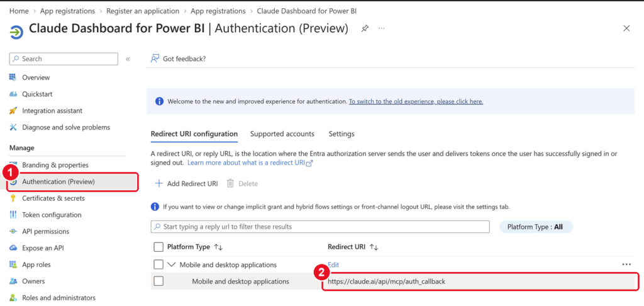Collapse the Mobile and desktop applications group

pyautogui.click(x=172, y=264)
